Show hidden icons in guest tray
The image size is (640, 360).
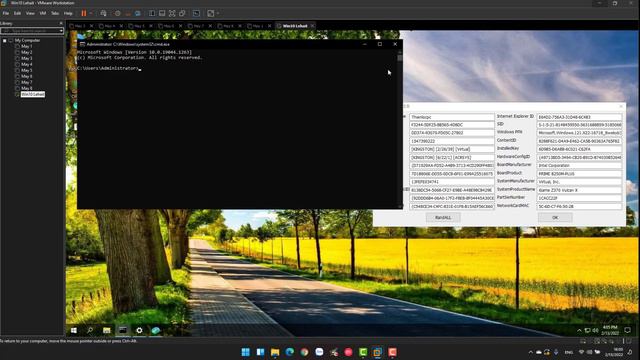pyautogui.click(x=579, y=330)
